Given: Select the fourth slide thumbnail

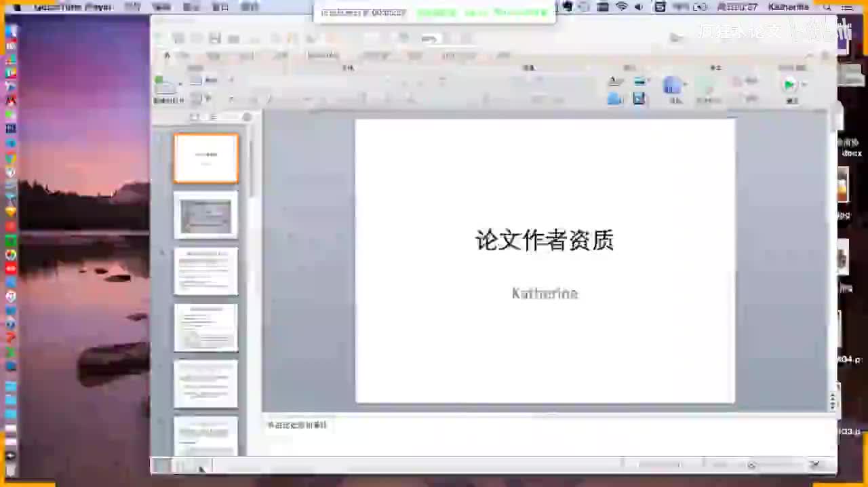Looking at the screenshot, I should [x=206, y=328].
